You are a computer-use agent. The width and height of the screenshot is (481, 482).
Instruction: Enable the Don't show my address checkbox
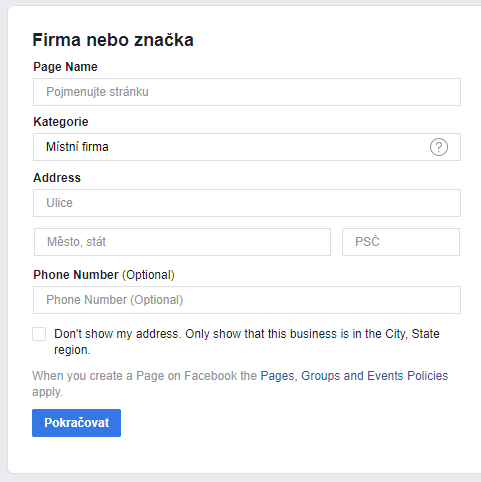tap(39, 334)
